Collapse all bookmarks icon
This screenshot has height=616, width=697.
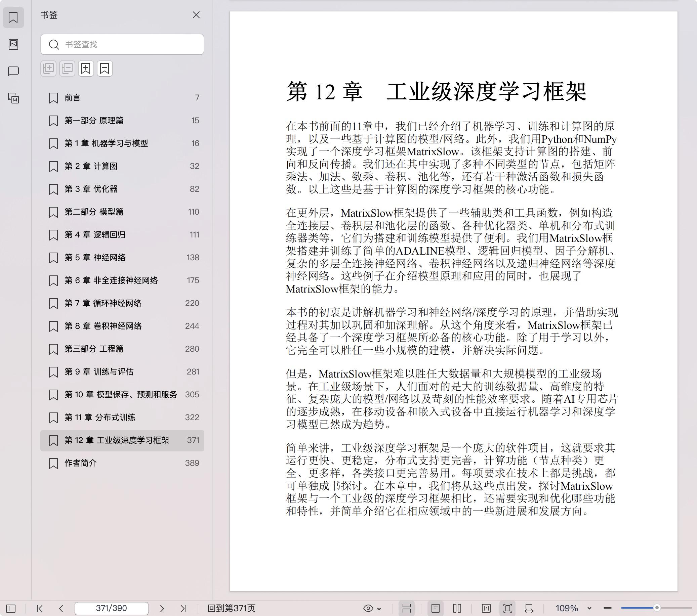[x=67, y=69]
